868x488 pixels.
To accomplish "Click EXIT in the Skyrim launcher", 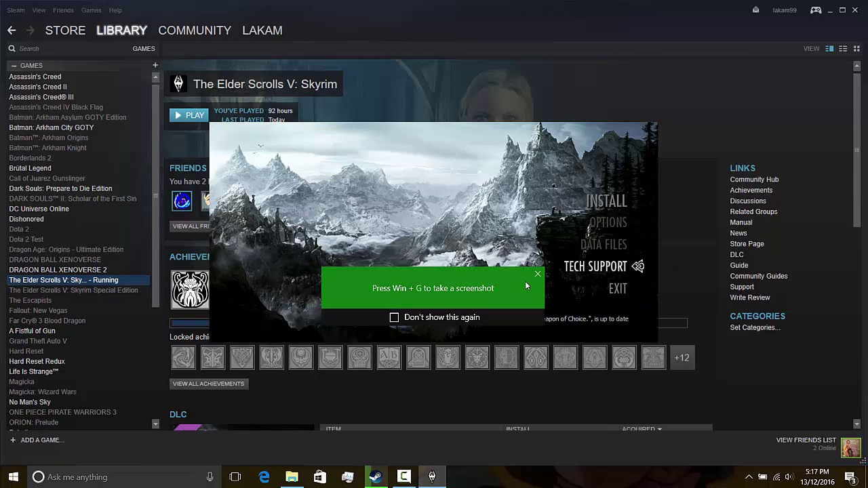I will 618,289.
